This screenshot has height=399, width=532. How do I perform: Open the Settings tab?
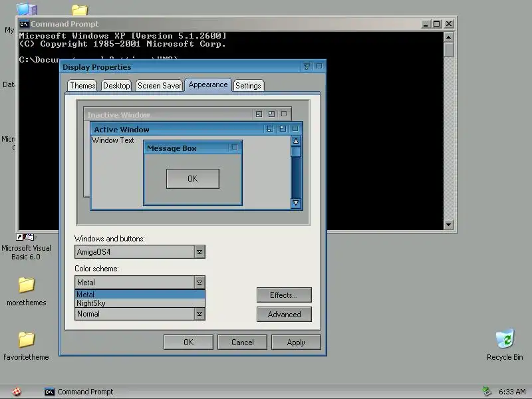248,86
